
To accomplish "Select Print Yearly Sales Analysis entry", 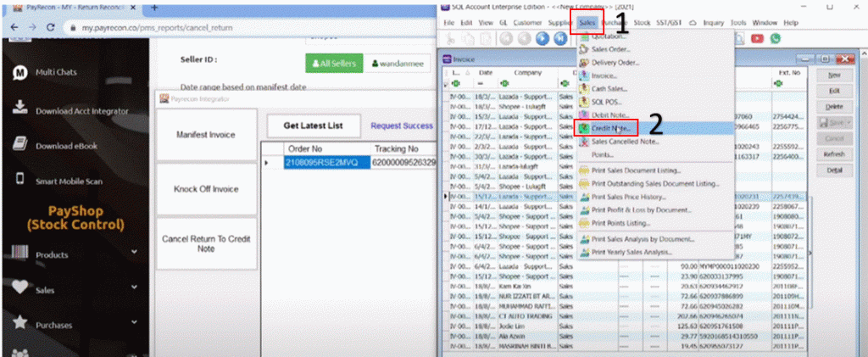I will [x=655, y=253].
